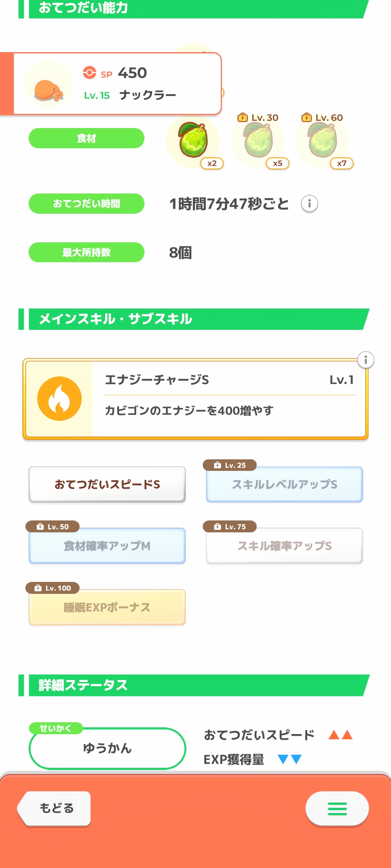The height and width of the screenshot is (868, 391).
Task: Tap the locked スキル確率アップS sub skill
Action: [x=285, y=546]
